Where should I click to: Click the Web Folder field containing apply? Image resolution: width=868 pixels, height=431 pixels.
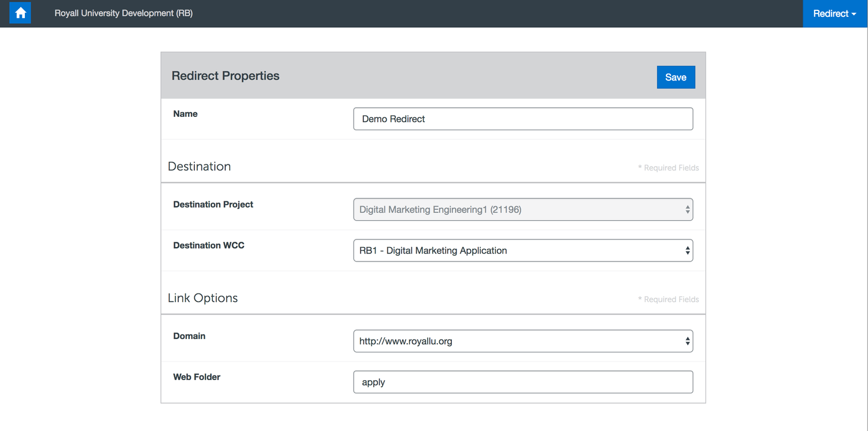point(523,382)
